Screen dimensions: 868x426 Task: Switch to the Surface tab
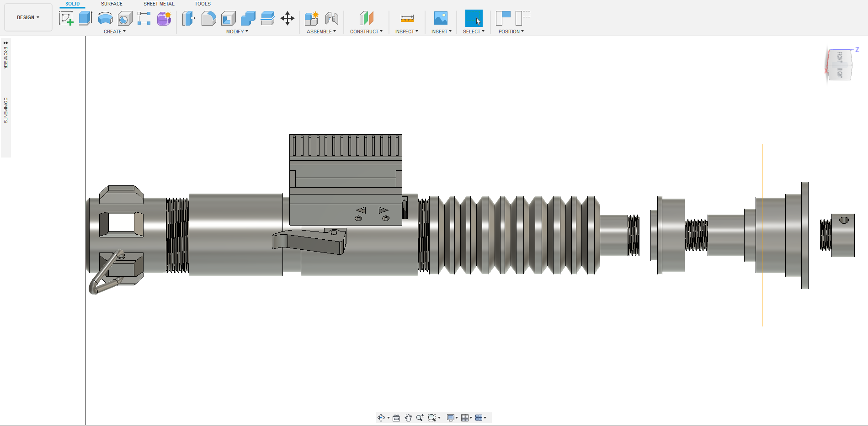point(112,4)
